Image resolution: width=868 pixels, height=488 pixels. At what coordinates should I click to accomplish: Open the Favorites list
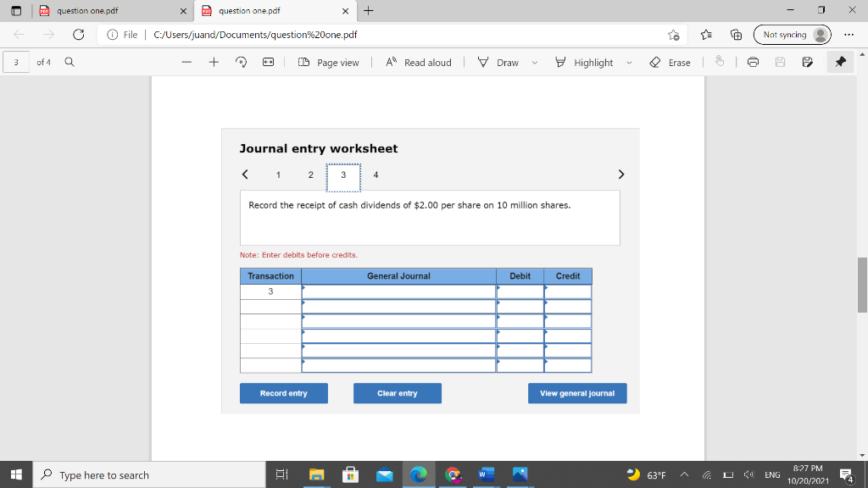pos(706,34)
